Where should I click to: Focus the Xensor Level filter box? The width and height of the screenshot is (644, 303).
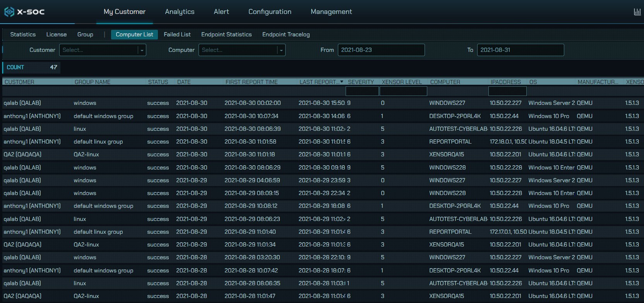pyautogui.click(x=403, y=91)
